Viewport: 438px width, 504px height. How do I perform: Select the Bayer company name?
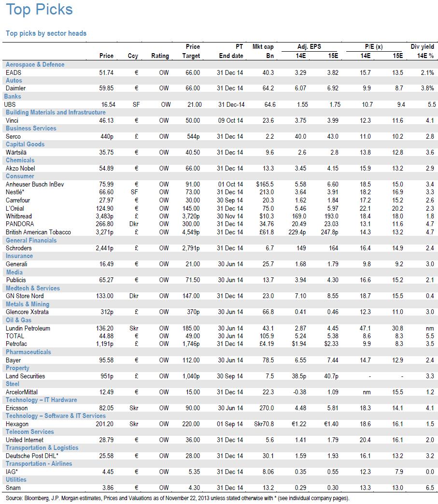[13, 360]
